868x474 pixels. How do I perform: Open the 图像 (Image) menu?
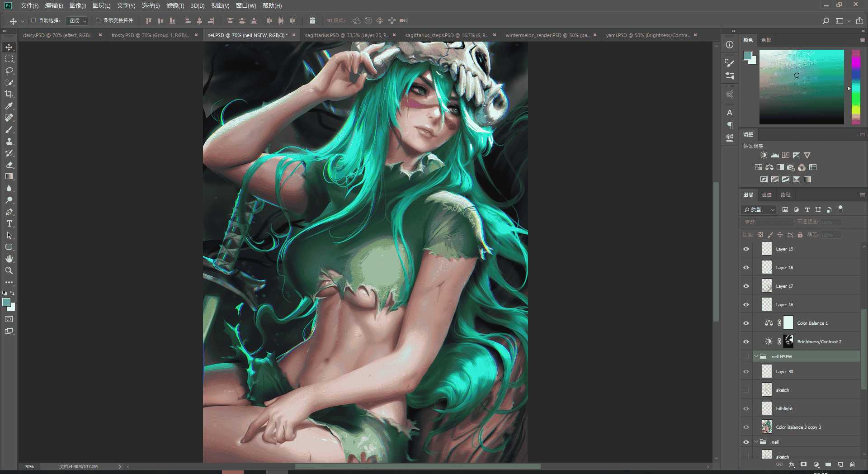tap(78, 5)
